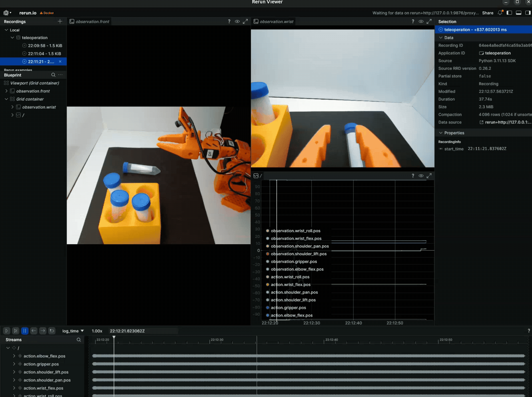Toggle visibility of observation.wrist view
The image size is (532, 397).
coord(421,21)
